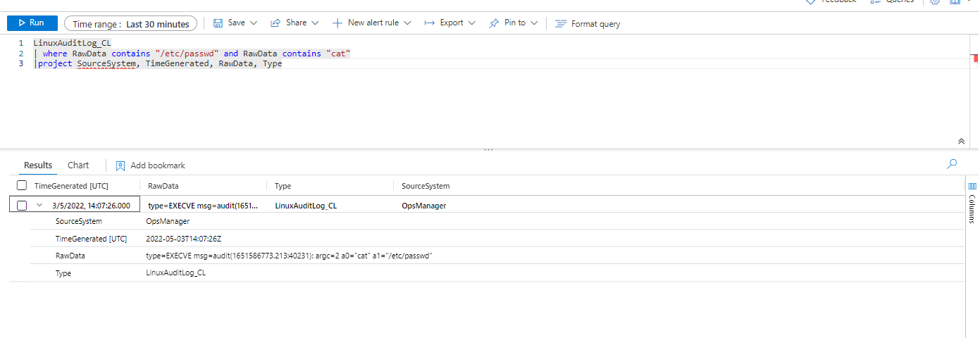Open the Columns side panel
The height and width of the screenshot is (338, 980).
(972, 201)
